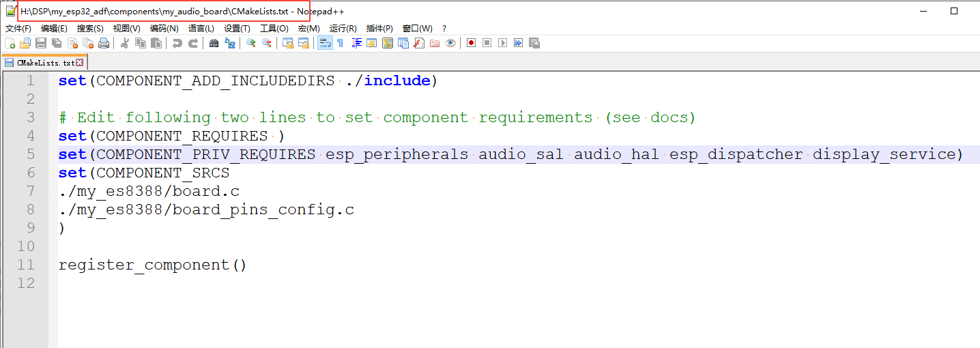This screenshot has height=348, width=980.
Task: Toggle the indent guide icon
Action: click(356, 43)
